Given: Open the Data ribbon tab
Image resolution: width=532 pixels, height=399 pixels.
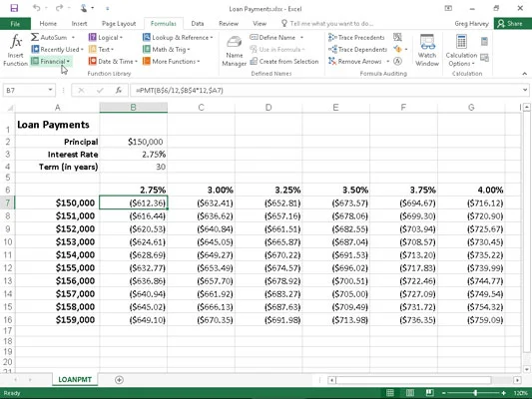Looking at the screenshot, I should click(197, 23).
